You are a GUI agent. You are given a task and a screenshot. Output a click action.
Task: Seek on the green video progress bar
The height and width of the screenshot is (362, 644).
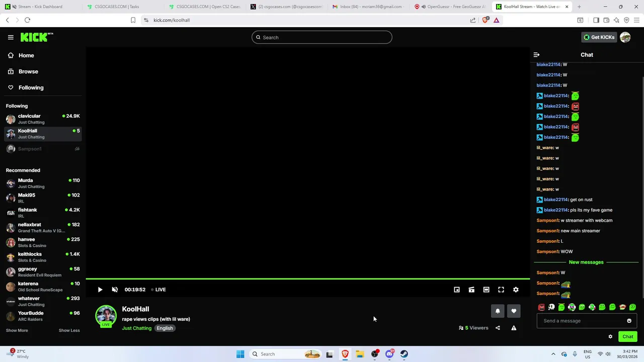307,279
